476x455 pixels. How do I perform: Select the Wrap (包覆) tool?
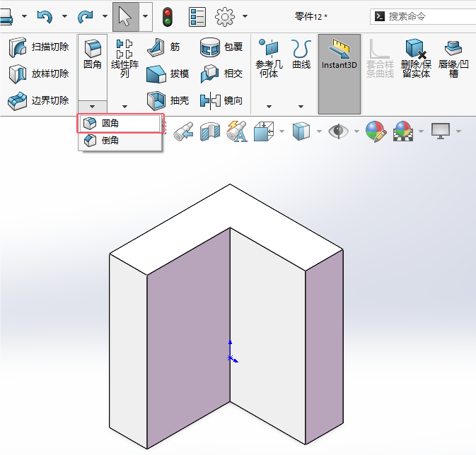click(x=221, y=47)
